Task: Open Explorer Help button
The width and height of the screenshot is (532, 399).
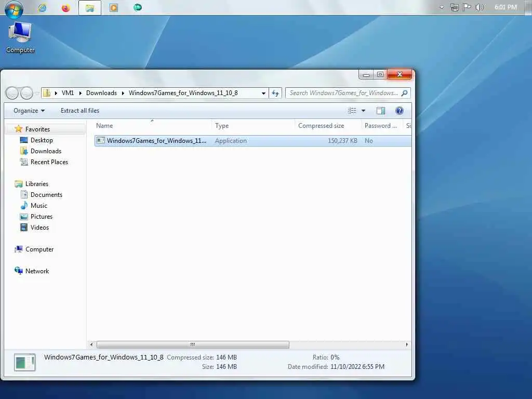Action: [400, 111]
